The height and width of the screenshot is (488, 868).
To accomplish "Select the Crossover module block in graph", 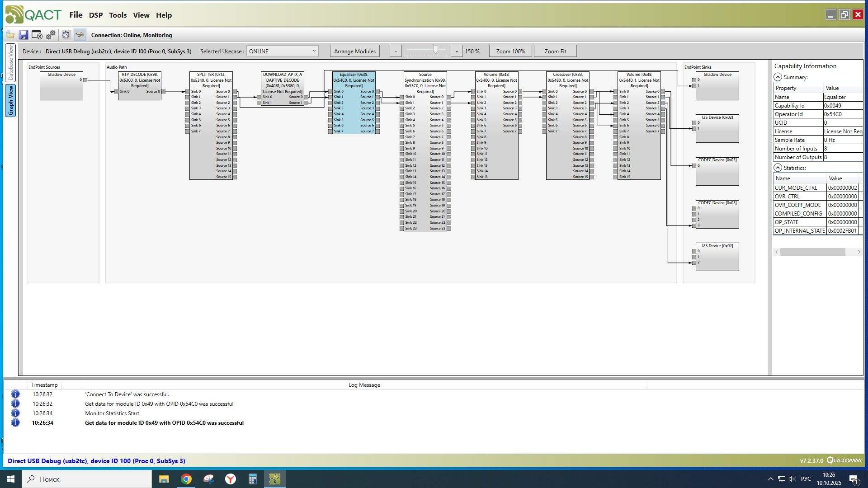I will (x=567, y=80).
